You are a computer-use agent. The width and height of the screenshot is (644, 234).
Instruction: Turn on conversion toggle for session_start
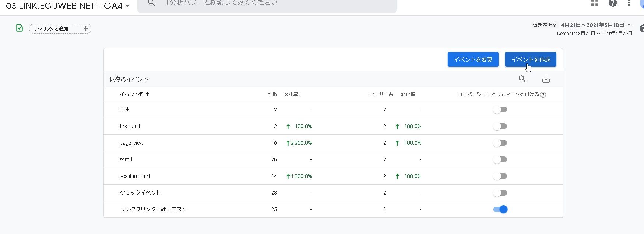[x=500, y=176]
